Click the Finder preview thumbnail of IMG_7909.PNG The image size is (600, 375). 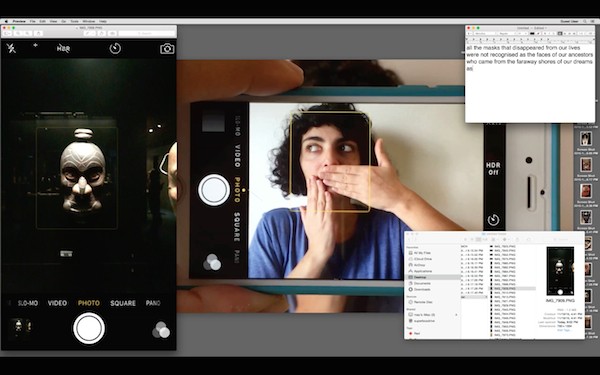point(560,271)
